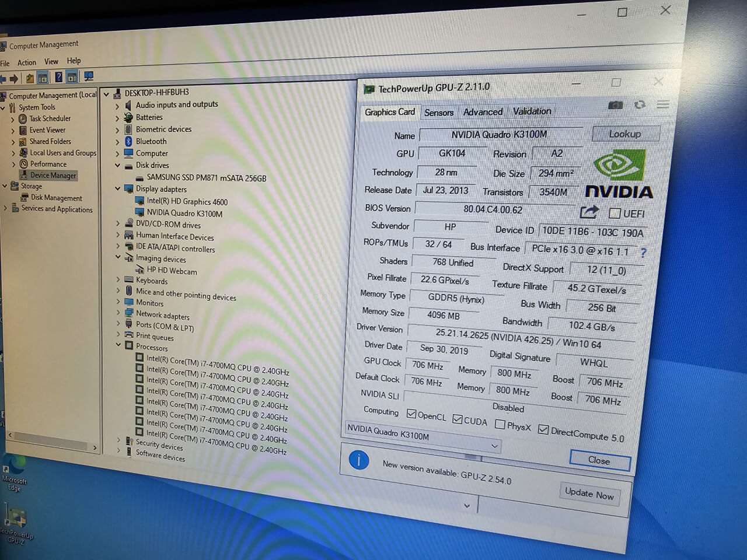
Task: Open the Action menu
Action: pos(26,62)
